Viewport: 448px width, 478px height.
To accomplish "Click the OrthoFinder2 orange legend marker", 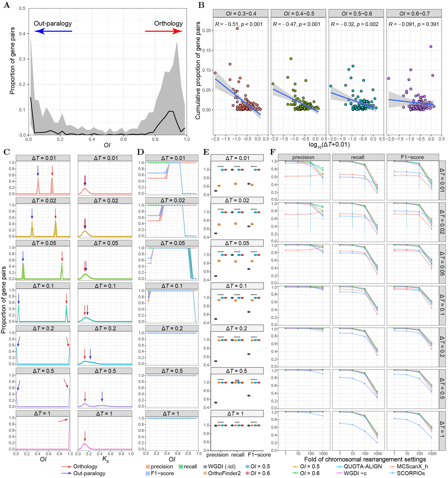I will [205, 473].
